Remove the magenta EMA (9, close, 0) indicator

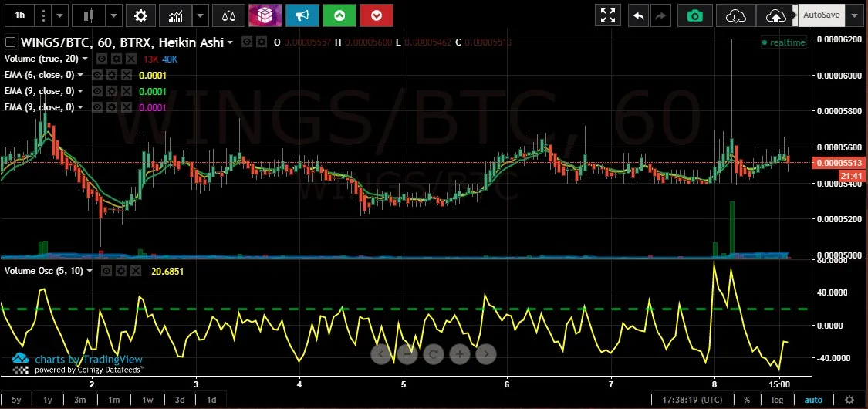127,106
